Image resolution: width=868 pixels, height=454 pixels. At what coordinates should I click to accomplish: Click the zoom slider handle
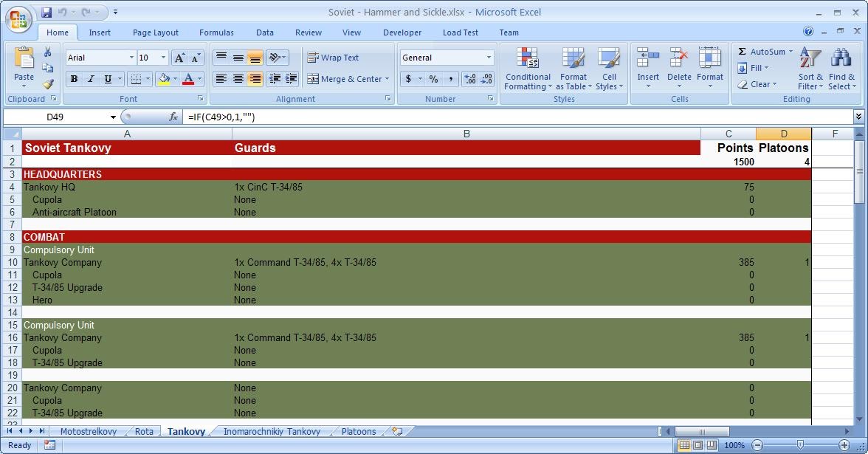point(800,445)
